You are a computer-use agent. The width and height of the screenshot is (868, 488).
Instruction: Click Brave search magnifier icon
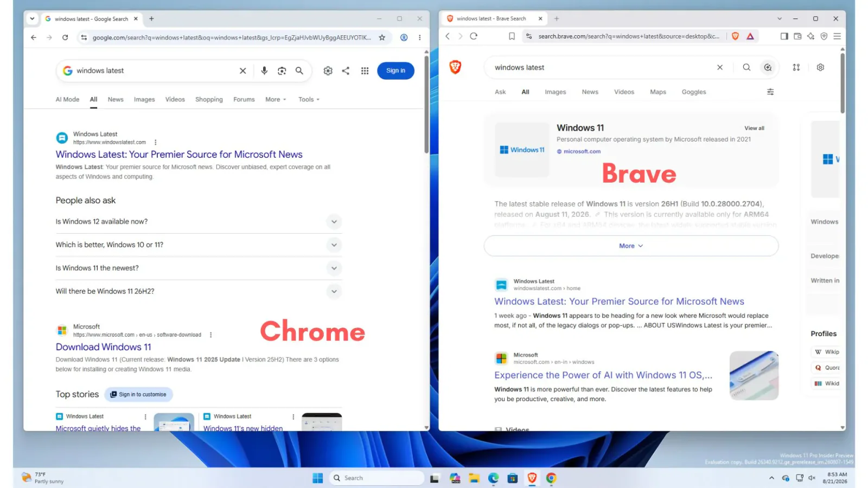pos(746,67)
